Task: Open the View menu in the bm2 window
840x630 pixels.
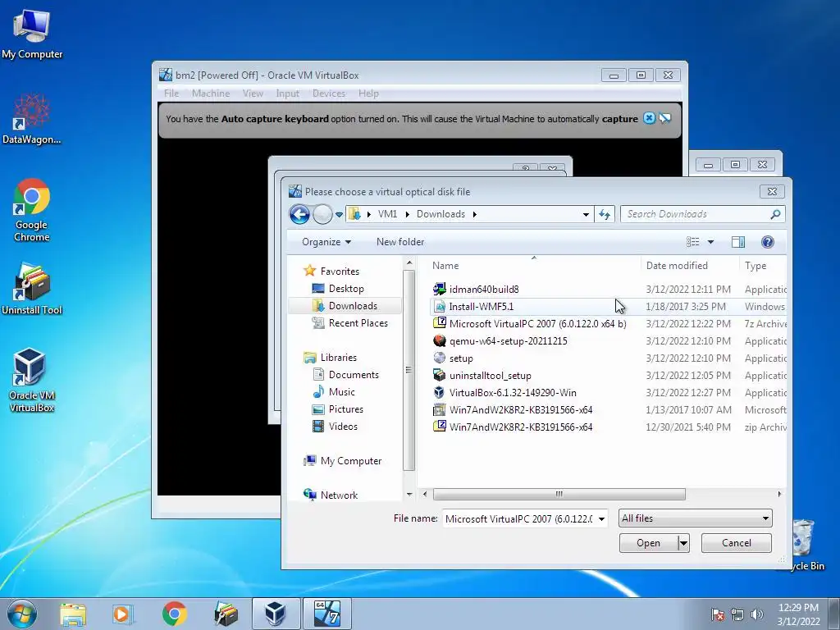Action: point(253,94)
